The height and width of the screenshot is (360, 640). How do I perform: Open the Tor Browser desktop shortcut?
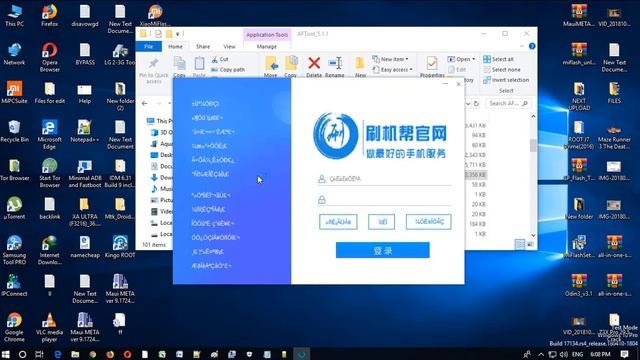15,169
